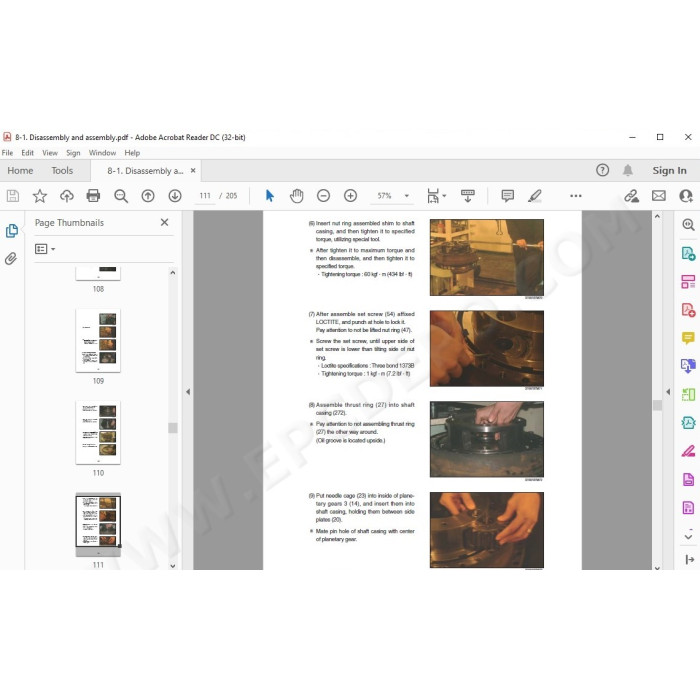700x700 pixels.
Task: Close the Disassembly document tab
Action: [193, 171]
